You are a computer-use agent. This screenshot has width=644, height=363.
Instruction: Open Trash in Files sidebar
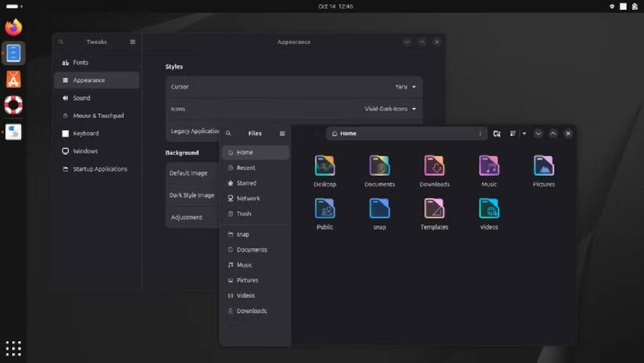(255, 214)
